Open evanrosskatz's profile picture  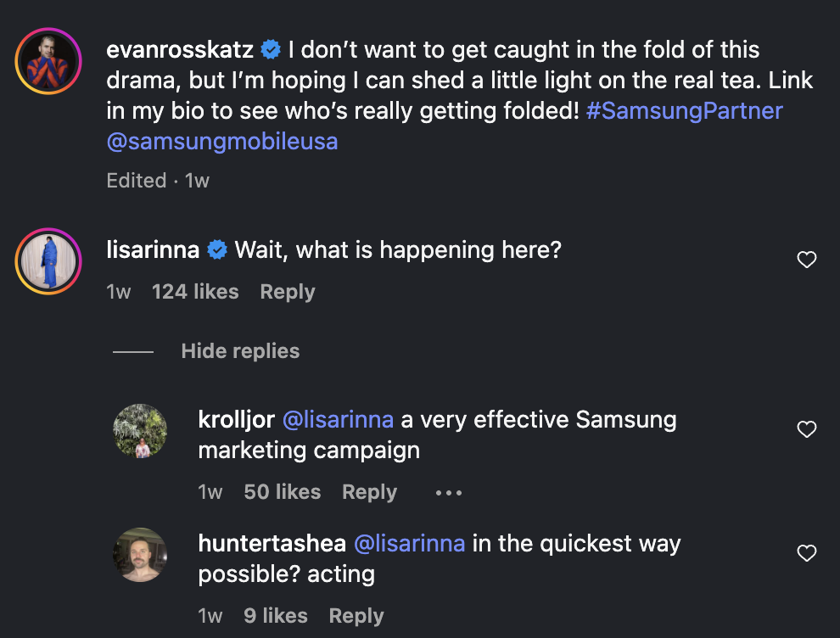point(48,61)
